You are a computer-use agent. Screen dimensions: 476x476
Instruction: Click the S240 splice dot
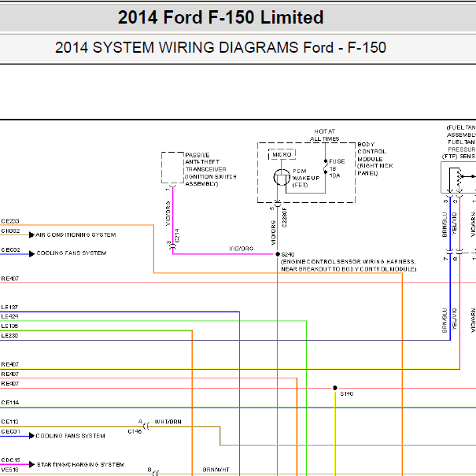coord(278,254)
